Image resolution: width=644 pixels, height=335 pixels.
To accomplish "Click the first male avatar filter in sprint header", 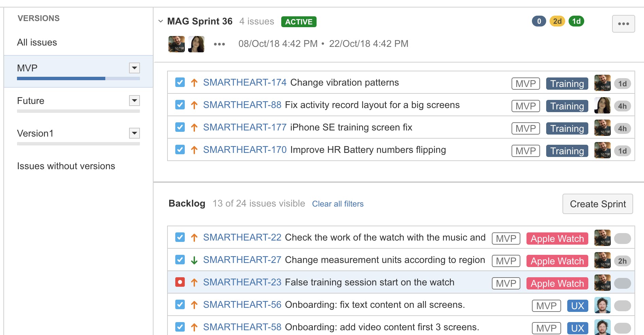I will point(177,44).
